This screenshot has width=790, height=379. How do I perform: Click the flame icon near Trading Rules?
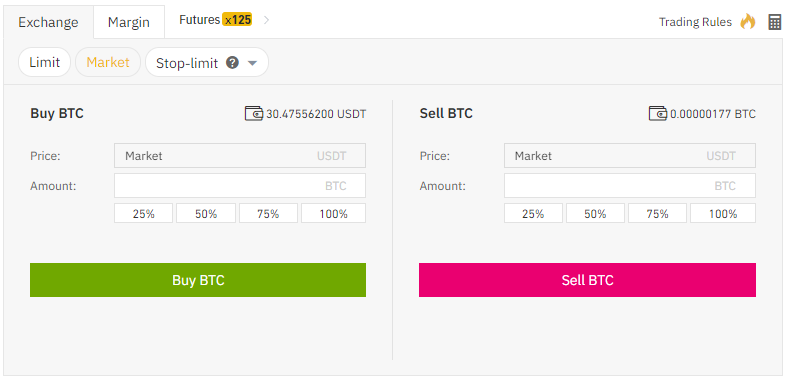click(748, 22)
